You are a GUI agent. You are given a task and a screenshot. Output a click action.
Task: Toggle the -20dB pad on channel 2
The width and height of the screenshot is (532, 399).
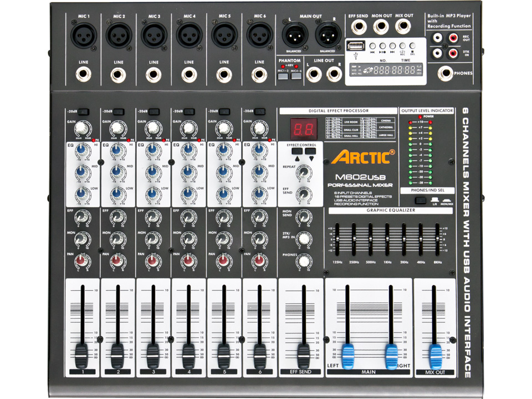pyautogui.click(x=119, y=111)
